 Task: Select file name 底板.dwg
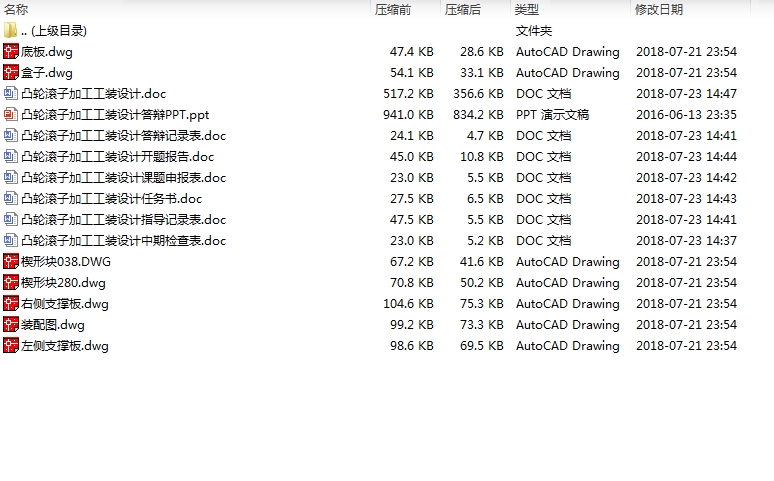click(46, 52)
